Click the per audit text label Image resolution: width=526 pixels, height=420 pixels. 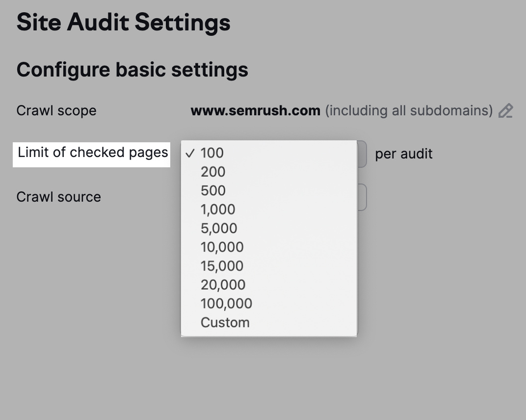403,154
